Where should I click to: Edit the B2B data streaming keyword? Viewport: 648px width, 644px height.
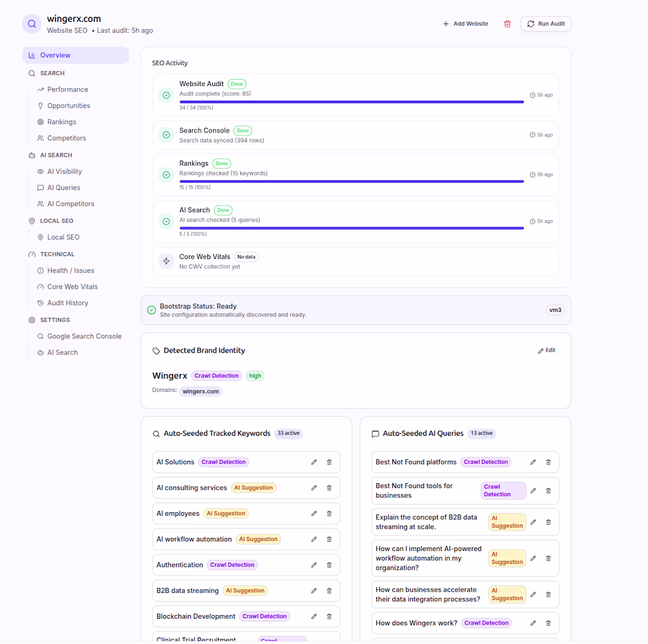(314, 590)
